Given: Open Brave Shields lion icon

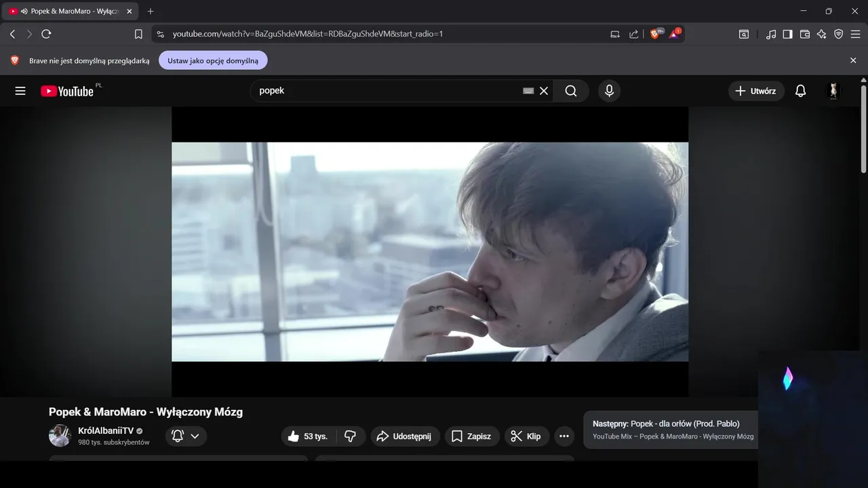Looking at the screenshot, I should point(655,33).
